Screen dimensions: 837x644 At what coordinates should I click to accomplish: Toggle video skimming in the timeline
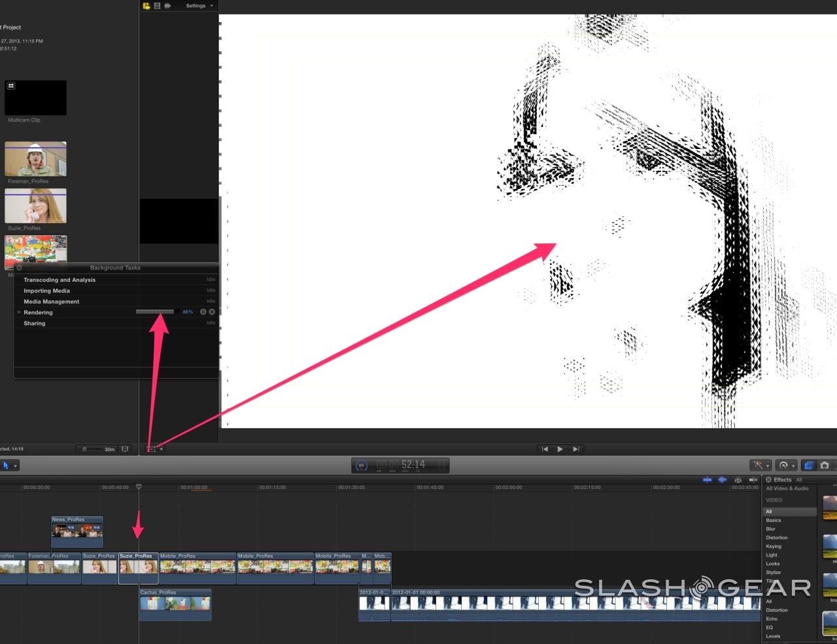pyautogui.click(x=707, y=480)
